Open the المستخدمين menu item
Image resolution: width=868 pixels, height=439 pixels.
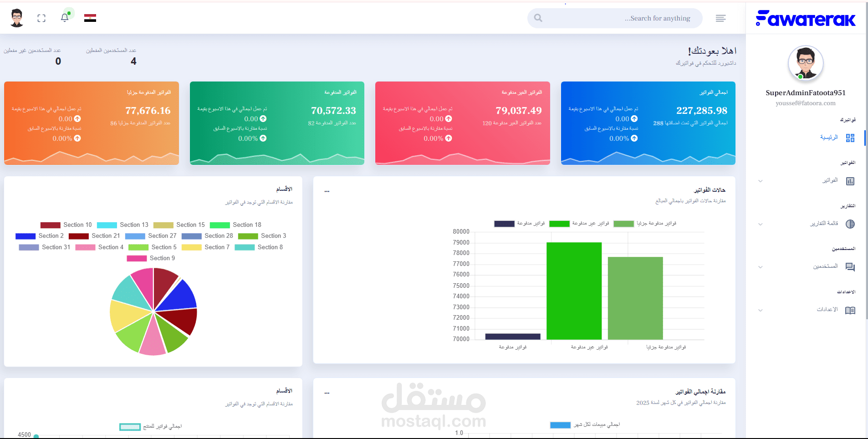826,266
